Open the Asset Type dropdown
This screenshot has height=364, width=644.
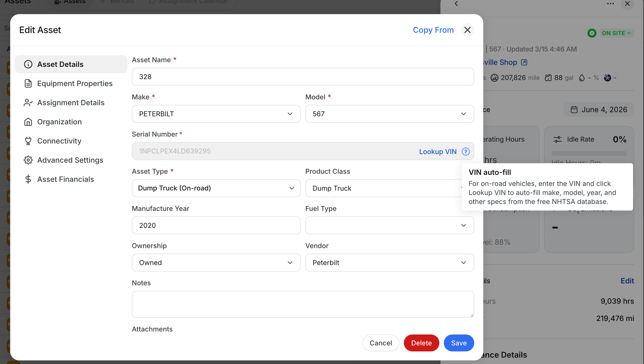coord(216,188)
